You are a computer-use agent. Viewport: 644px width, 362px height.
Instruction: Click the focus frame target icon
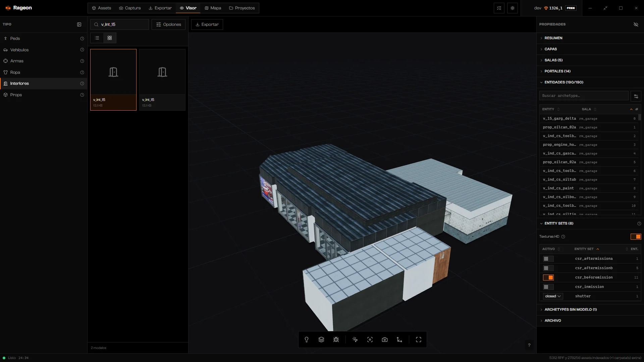click(x=370, y=340)
